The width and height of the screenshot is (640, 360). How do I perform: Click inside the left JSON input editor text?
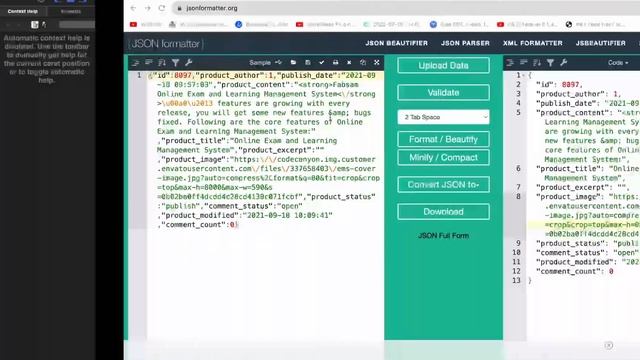[x=265, y=150]
